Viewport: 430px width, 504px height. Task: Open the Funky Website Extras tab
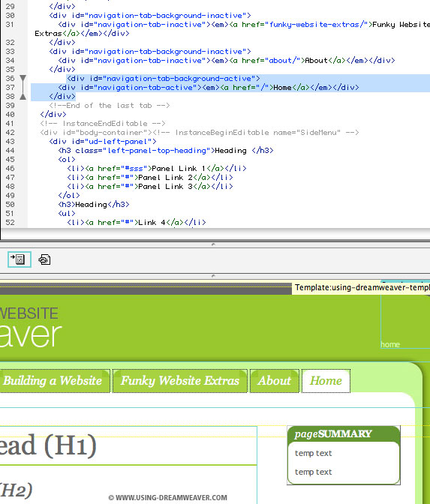pos(180,381)
